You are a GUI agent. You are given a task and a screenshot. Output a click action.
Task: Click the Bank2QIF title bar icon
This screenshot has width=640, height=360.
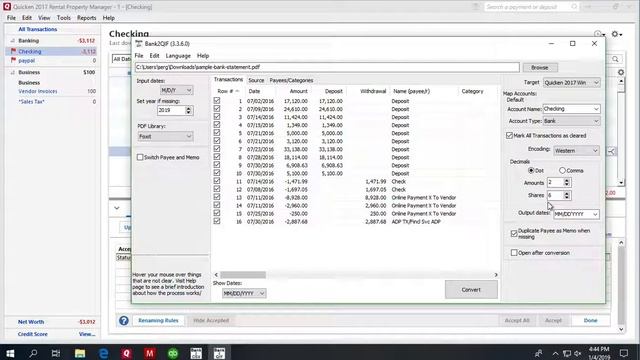[x=139, y=44]
